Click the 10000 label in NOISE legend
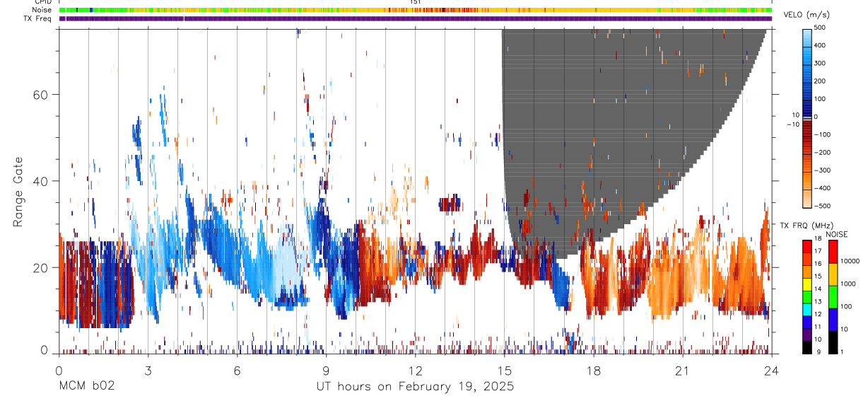The height and width of the screenshot is (401, 868). 849,261
